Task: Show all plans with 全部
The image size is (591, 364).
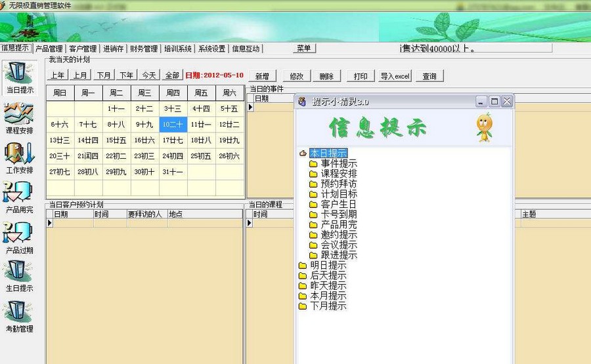Action: point(172,75)
